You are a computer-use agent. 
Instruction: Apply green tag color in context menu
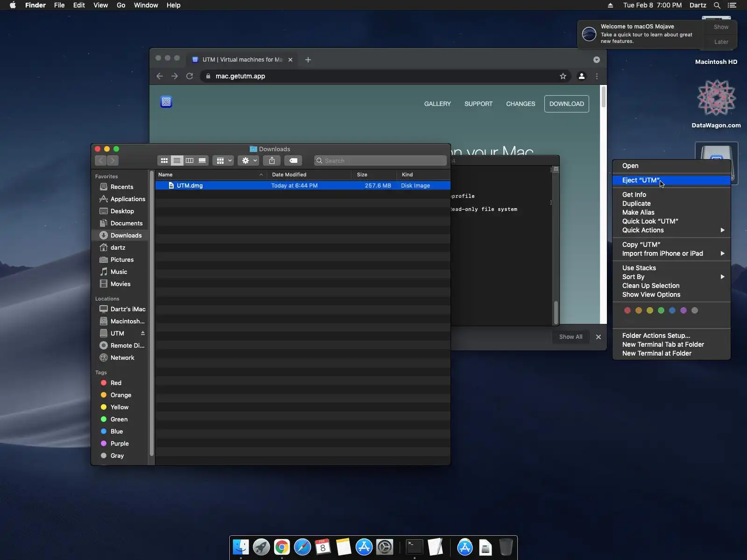661,310
